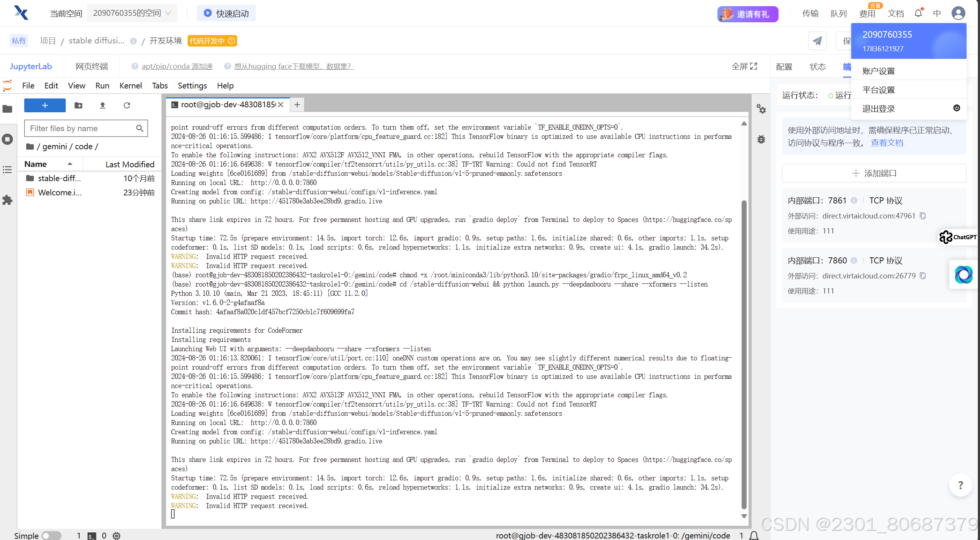This screenshot has width=980, height=540.
Task: Switch to the 网页终端 tab
Action: tap(92, 67)
